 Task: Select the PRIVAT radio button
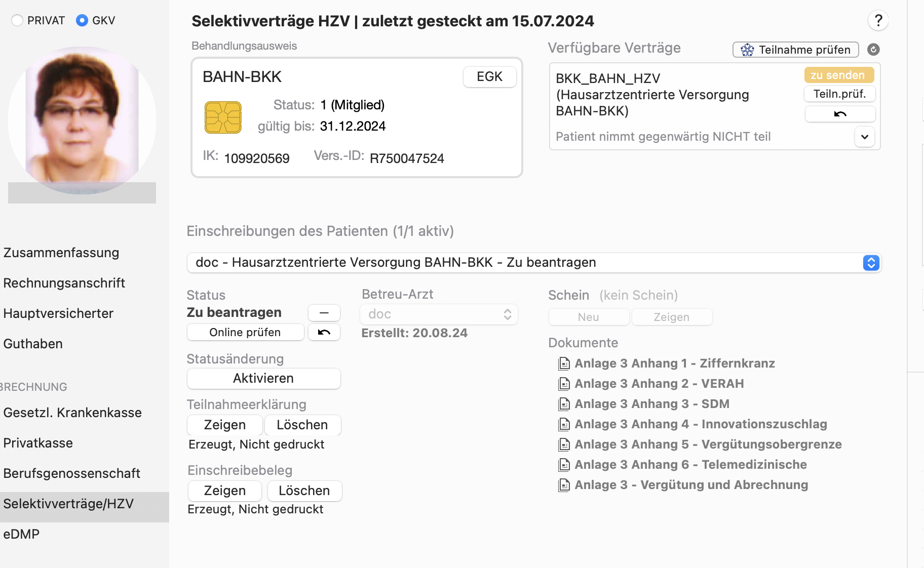coord(17,20)
